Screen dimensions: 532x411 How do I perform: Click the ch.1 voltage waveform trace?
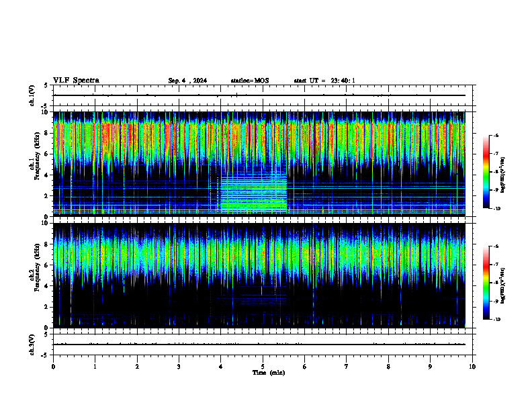[x=259, y=95]
